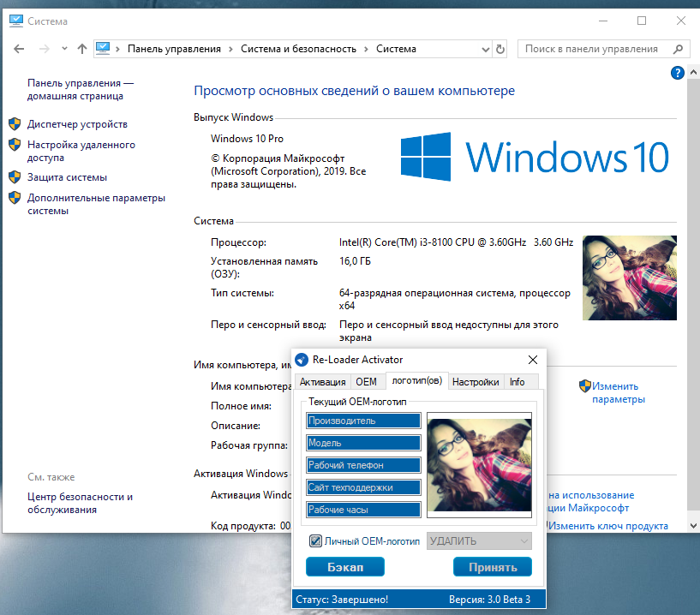Click Изменить параметры link
Viewport: 700px width, 615px height.
pyautogui.click(x=619, y=393)
